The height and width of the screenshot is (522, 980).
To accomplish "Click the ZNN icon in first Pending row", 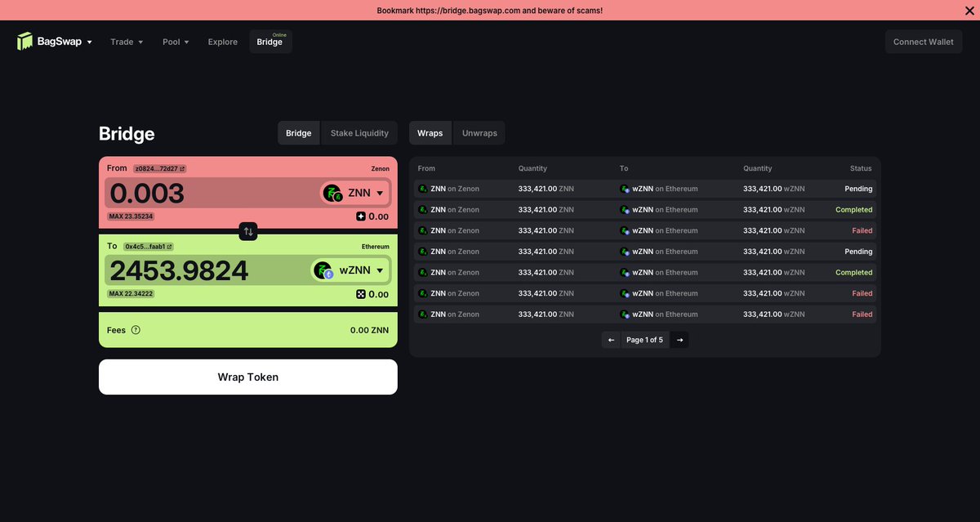I will [x=423, y=189].
